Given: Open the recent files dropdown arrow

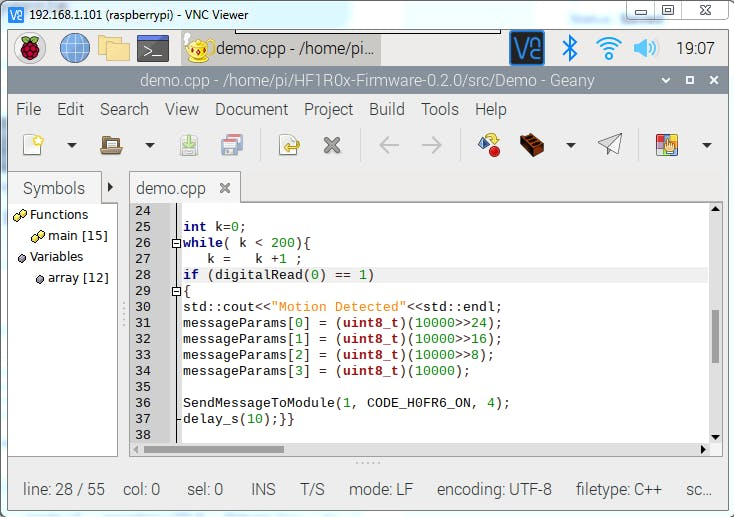Looking at the screenshot, I should [149, 145].
